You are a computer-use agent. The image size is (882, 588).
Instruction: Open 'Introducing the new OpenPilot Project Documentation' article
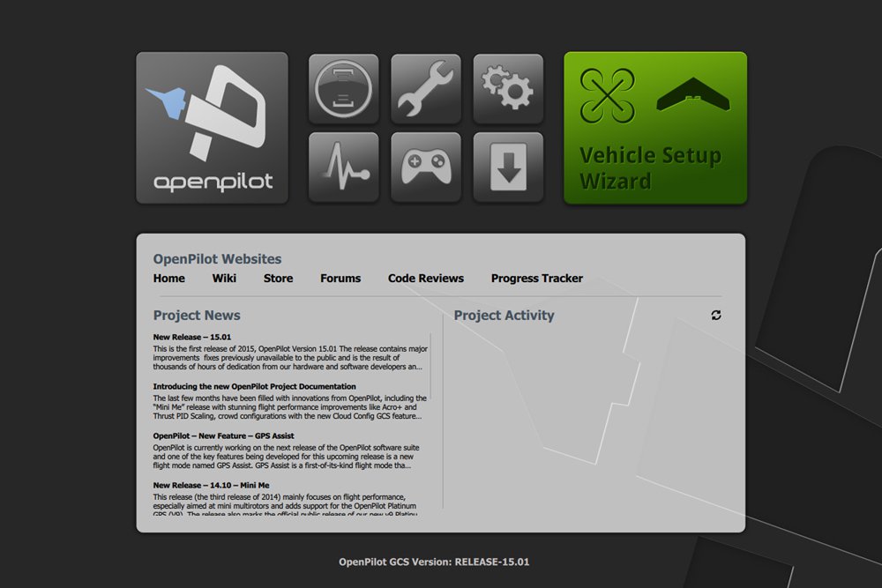click(254, 387)
